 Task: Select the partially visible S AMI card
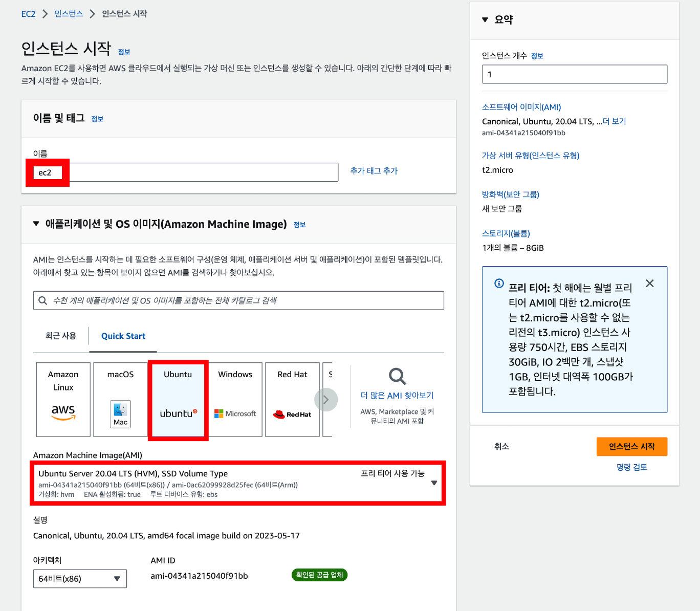328,400
